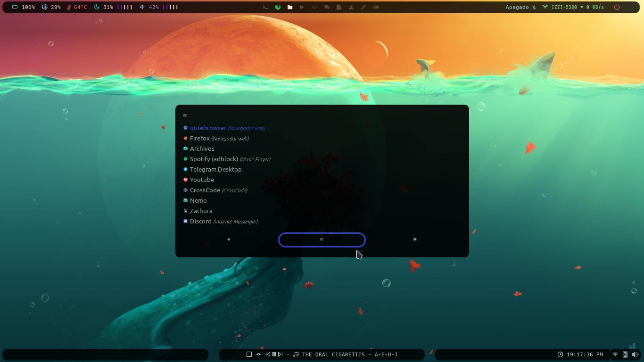Click the CPU chip icon showing 29%
Screen dimensions: 644x362
click(x=45, y=7)
